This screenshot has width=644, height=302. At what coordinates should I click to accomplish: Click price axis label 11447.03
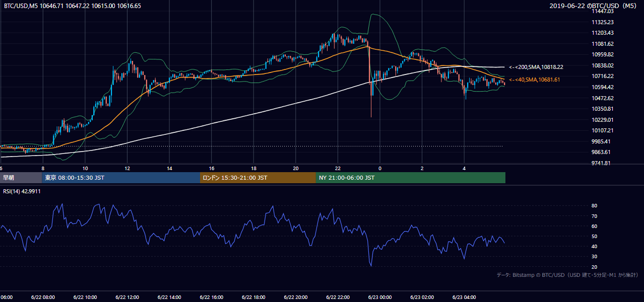(602, 11)
